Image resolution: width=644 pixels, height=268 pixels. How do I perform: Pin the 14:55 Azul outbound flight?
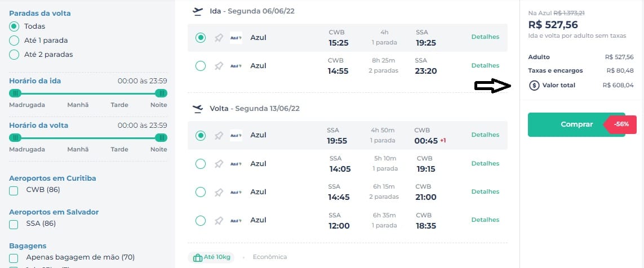(x=219, y=66)
